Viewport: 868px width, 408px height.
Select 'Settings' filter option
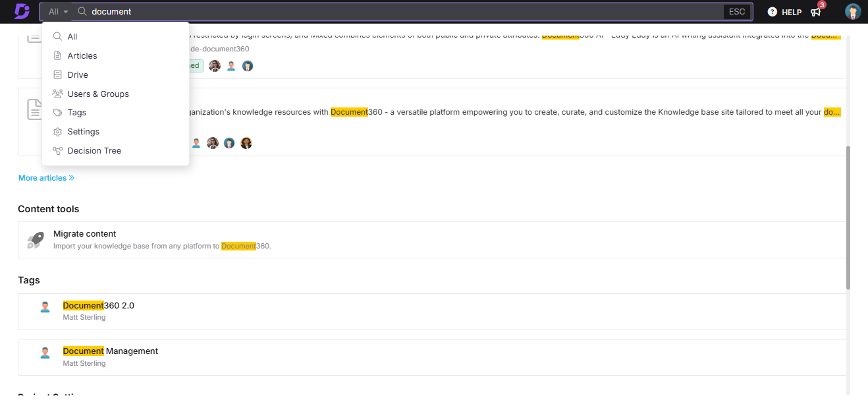pyautogui.click(x=115, y=132)
